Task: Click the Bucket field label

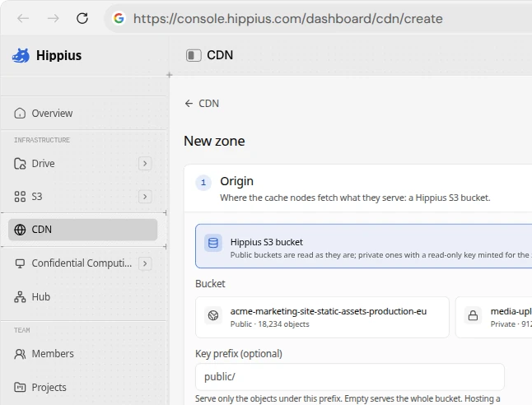Action: click(x=210, y=283)
